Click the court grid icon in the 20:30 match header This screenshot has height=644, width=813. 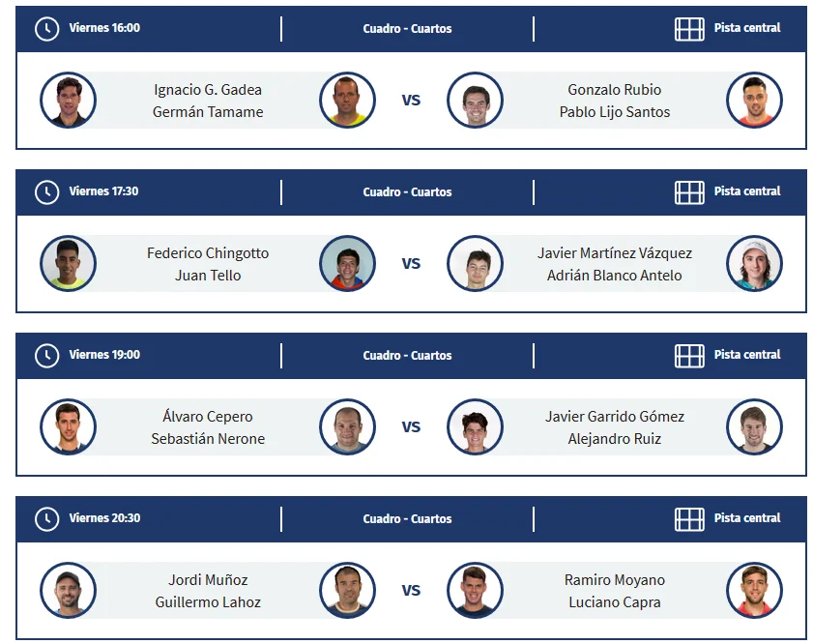click(x=690, y=518)
